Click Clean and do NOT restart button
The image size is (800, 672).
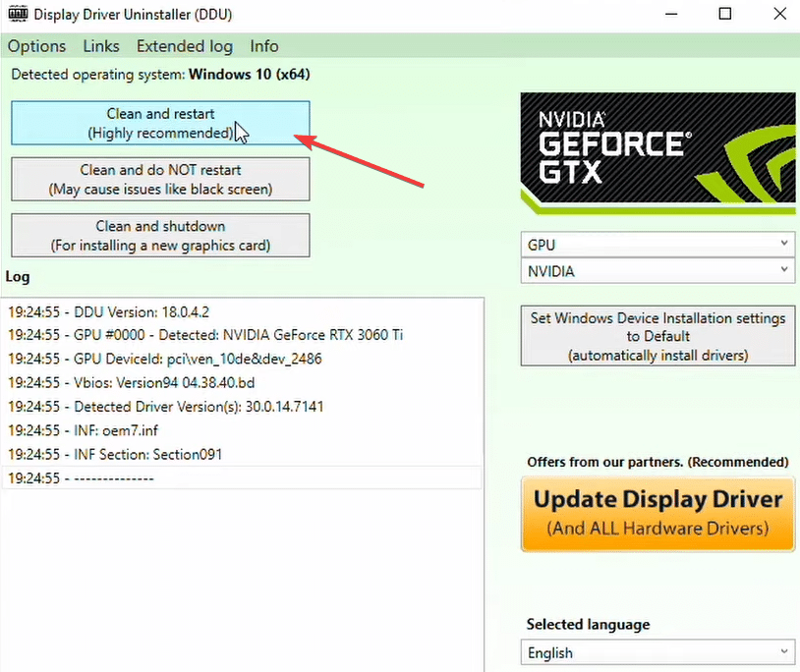(160, 179)
